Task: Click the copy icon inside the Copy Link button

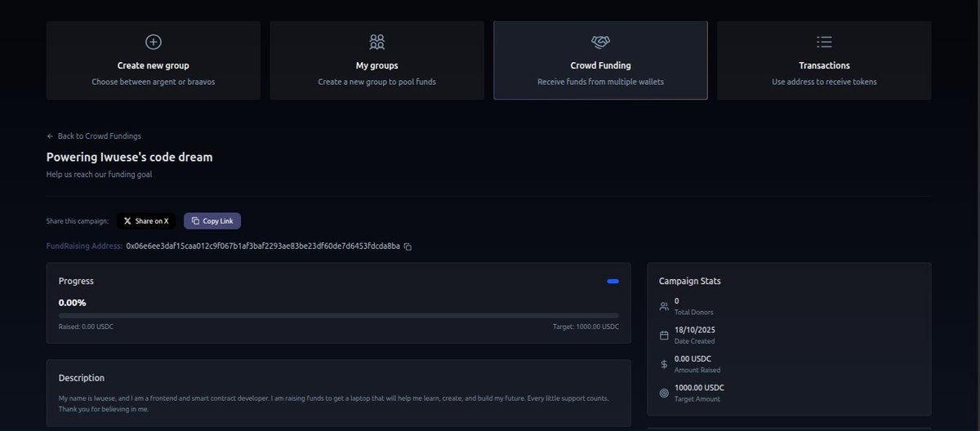Action: 195,221
